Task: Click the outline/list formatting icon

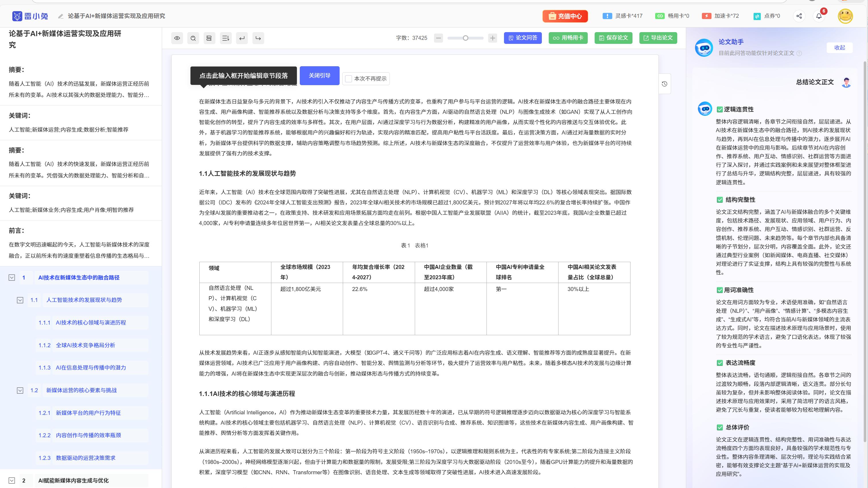Action: point(226,38)
